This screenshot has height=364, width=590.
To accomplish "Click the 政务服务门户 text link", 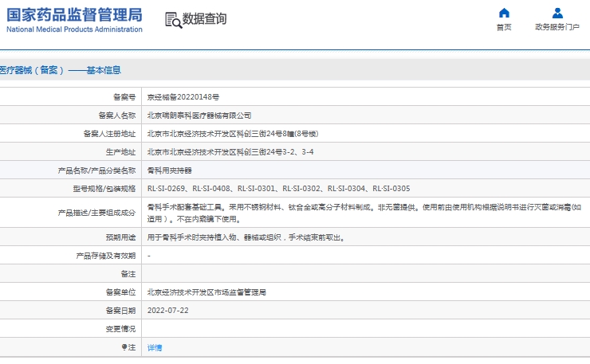I will click(557, 27).
